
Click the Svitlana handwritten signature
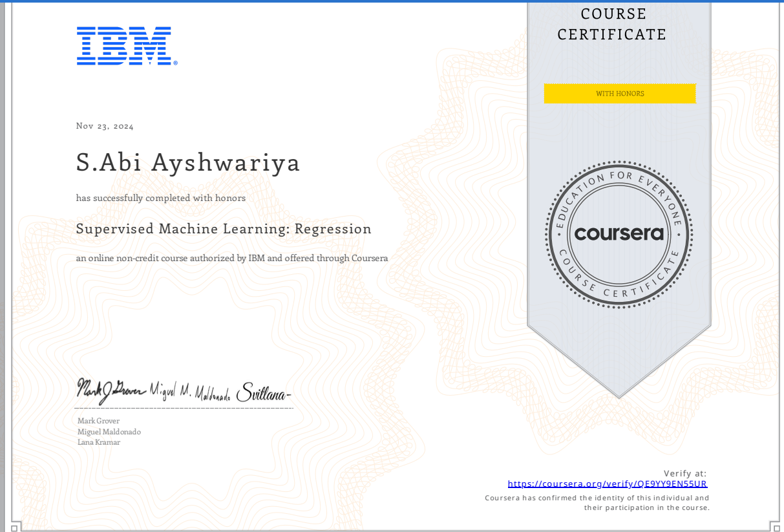[264, 392]
